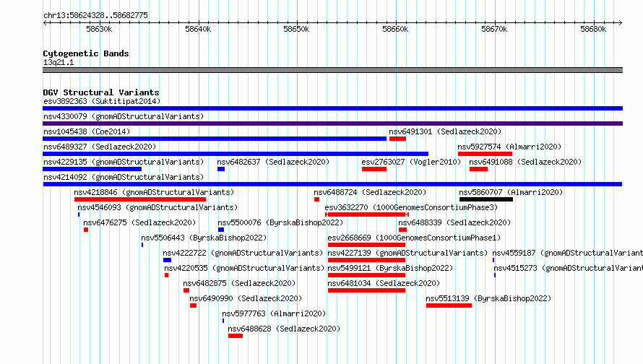The image size is (643, 364).
Task: Click the red nsv5927574 variant bar
Action: [485, 154]
